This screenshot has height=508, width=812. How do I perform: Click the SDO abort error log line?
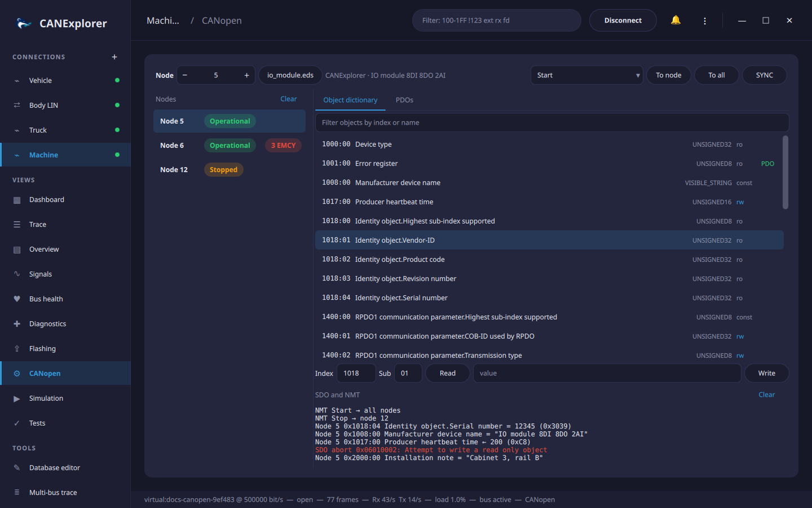click(431, 450)
